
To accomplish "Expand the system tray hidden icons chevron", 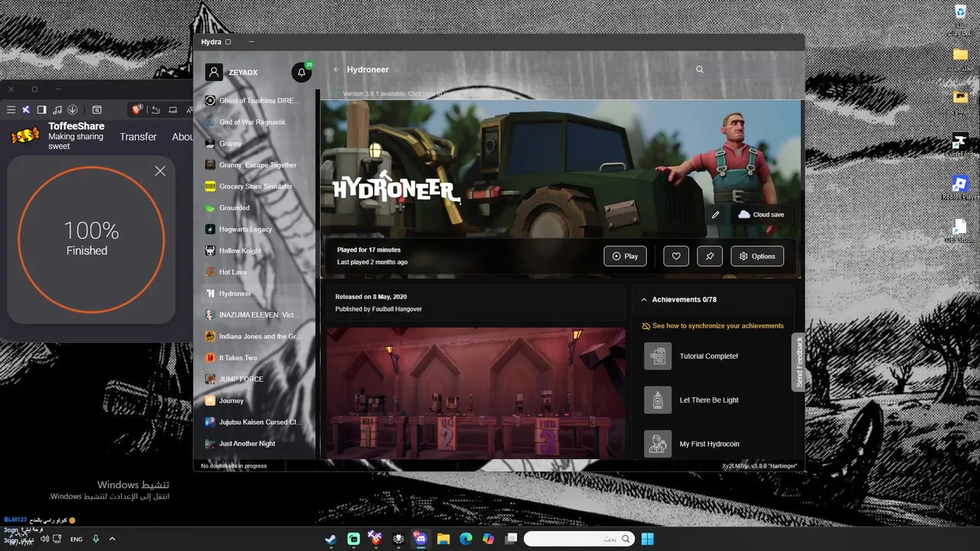I will tap(113, 539).
